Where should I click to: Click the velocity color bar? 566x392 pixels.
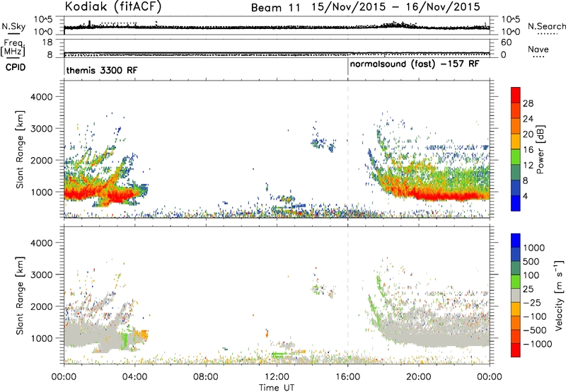point(516,295)
